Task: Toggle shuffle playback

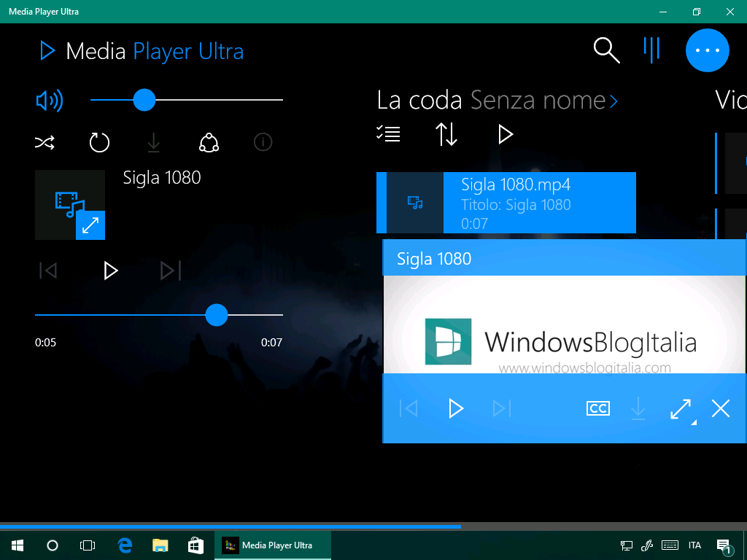Action: coord(44,142)
